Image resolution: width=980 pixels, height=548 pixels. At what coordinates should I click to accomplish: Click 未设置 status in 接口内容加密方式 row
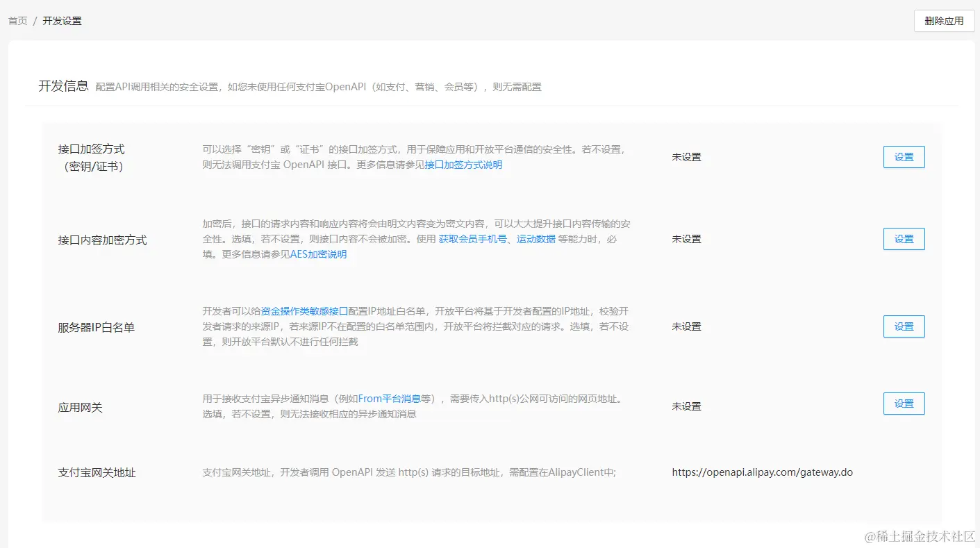click(686, 239)
